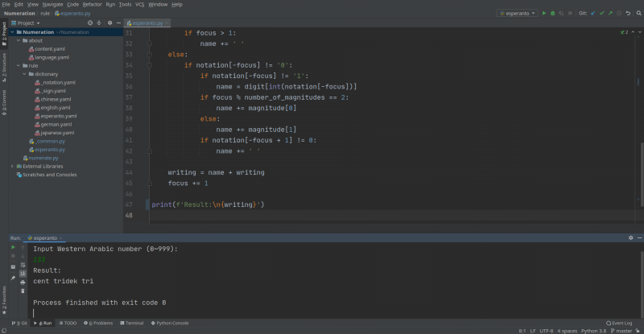This screenshot has width=644, height=334.
Task: Collapse all folders in the Project panel
Action: [x=98, y=23]
